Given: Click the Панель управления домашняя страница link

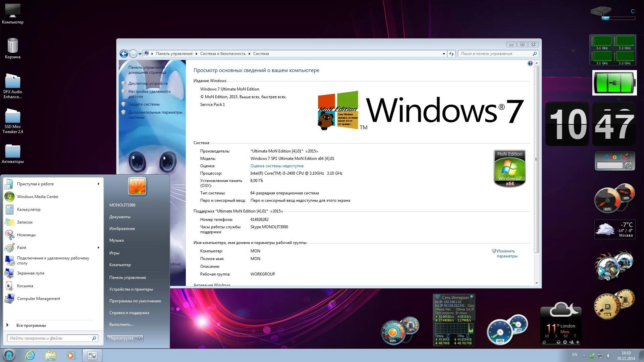Looking at the screenshot, I should [147, 70].
